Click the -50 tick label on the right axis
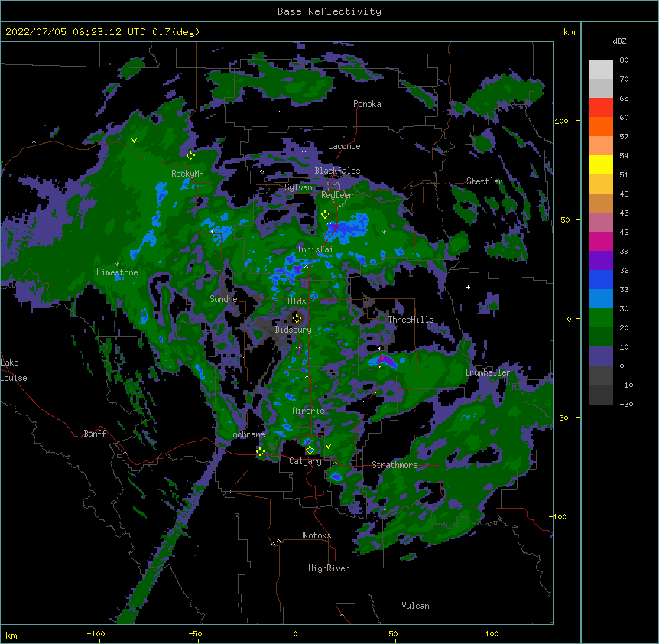 [x=561, y=418]
